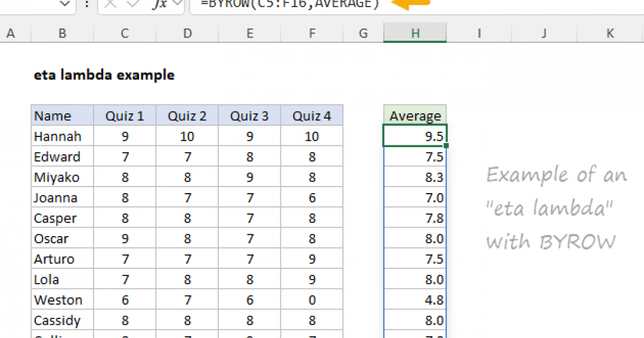644x338 pixels.
Task: Click the 'Name' header cell
Action: [63, 116]
